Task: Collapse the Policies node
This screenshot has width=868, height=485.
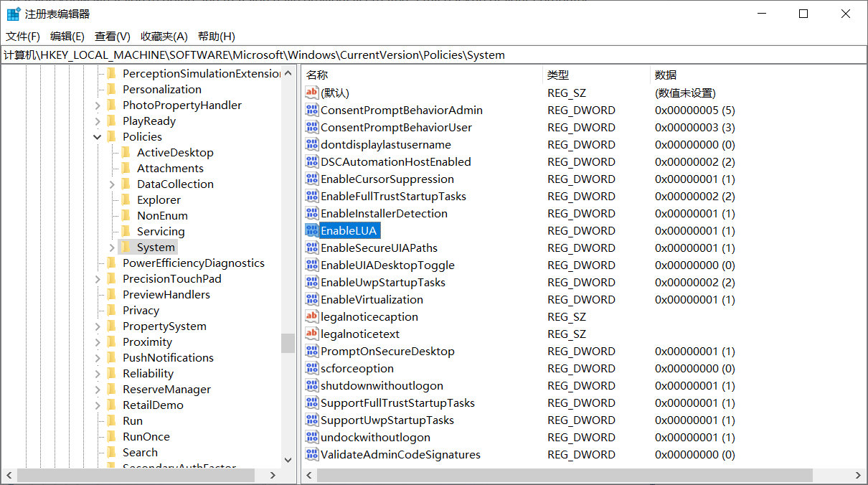Action: pos(97,136)
